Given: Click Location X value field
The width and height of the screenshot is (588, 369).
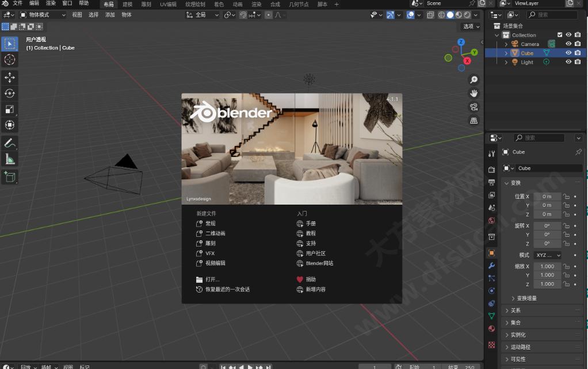Looking at the screenshot, I should pos(547,197).
